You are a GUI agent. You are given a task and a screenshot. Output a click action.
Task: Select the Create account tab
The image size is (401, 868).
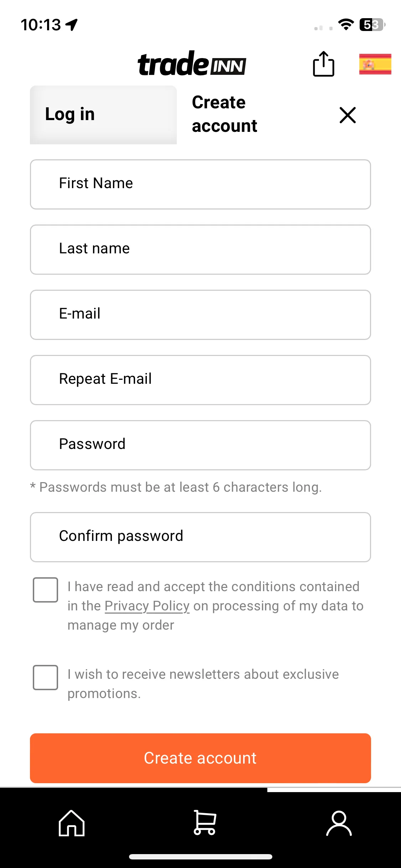[x=225, y=114]
